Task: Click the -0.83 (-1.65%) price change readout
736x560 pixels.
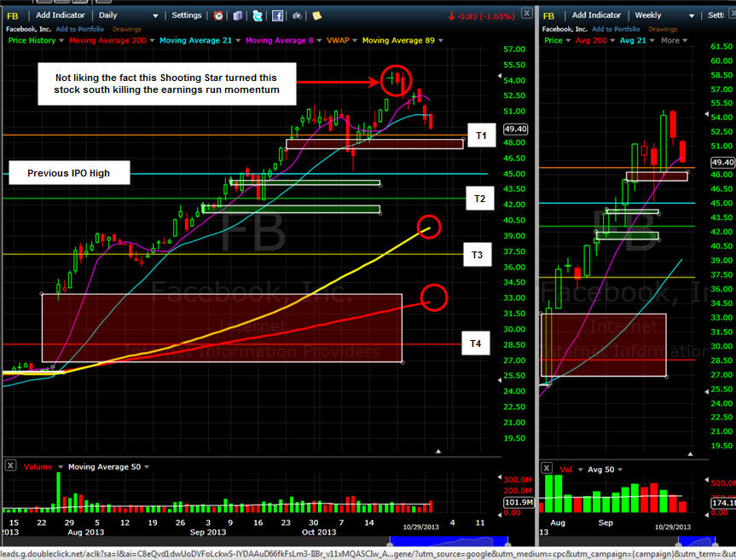Action: [x=482, y=16]
